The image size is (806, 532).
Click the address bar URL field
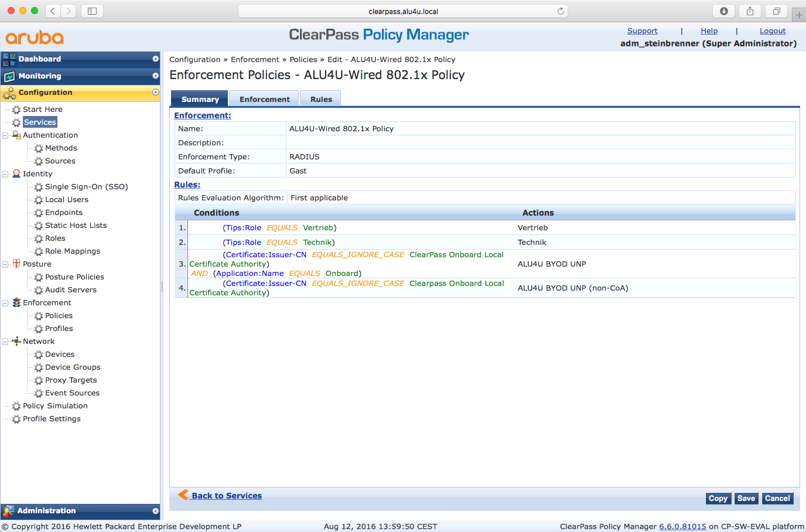tap(403, 11)
